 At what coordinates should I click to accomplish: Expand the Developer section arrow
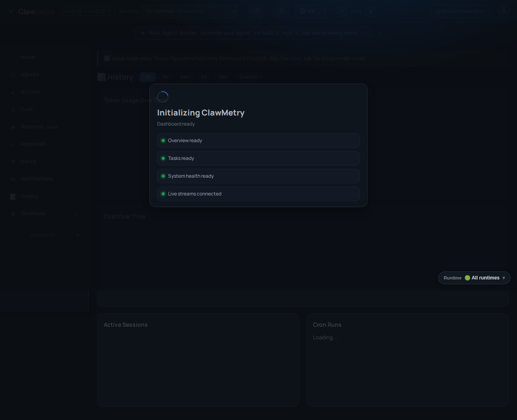click(76, 214)
